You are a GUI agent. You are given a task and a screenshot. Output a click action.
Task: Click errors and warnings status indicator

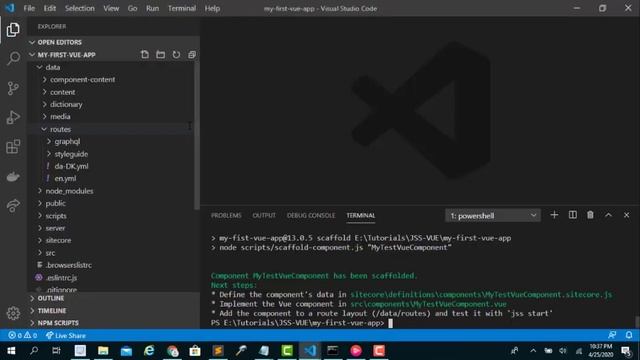[23, 336]
